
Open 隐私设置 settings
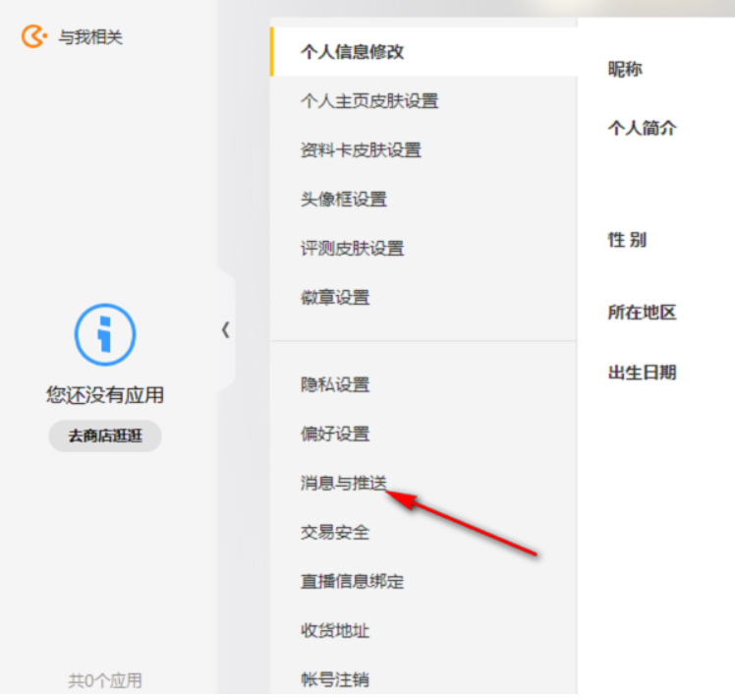[335, 384]
